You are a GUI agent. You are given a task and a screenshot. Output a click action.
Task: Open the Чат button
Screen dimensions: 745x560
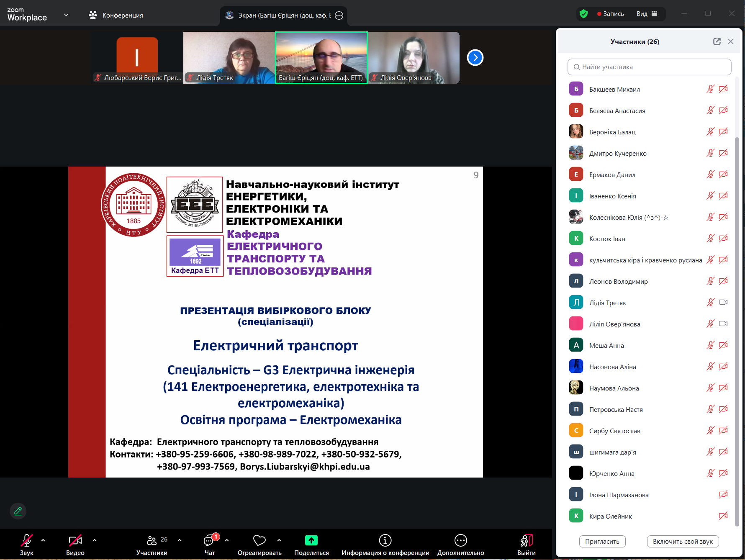tap(209, 544)
